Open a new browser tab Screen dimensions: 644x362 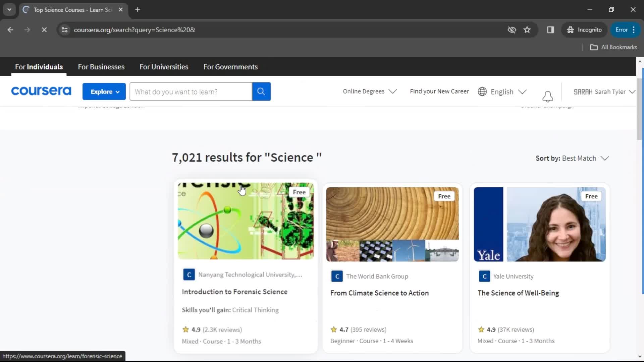pos(138,10)
